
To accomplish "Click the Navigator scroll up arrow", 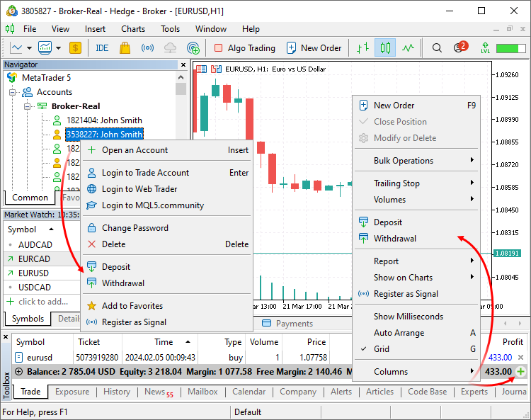I will (181, 78).
